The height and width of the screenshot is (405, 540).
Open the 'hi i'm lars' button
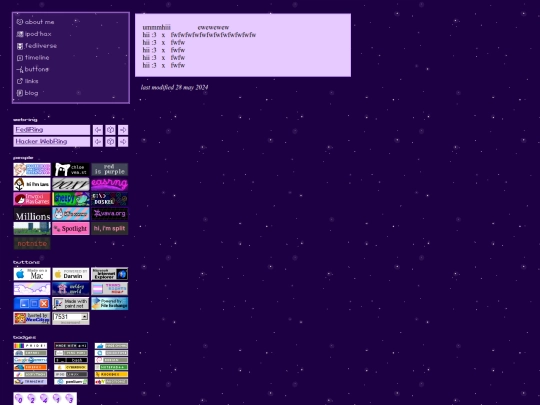pos(32,184)
